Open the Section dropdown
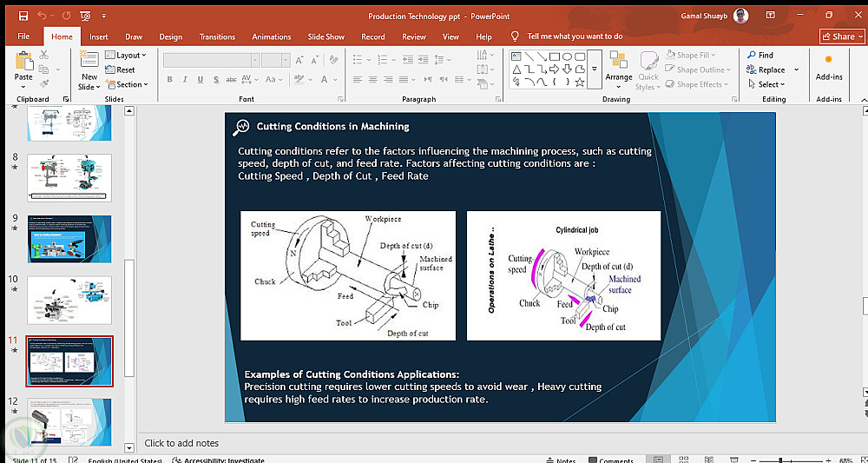868x463 pixels. 127,84
